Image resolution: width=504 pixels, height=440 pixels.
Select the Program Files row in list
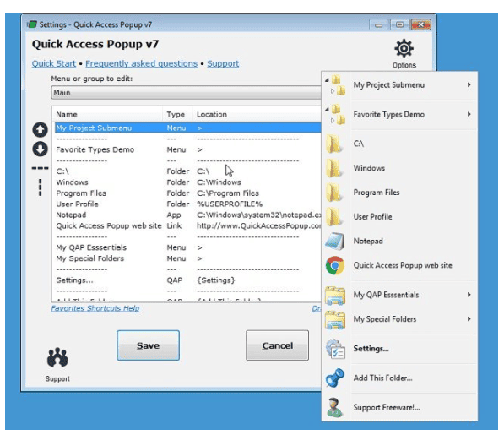click(188, 193)
